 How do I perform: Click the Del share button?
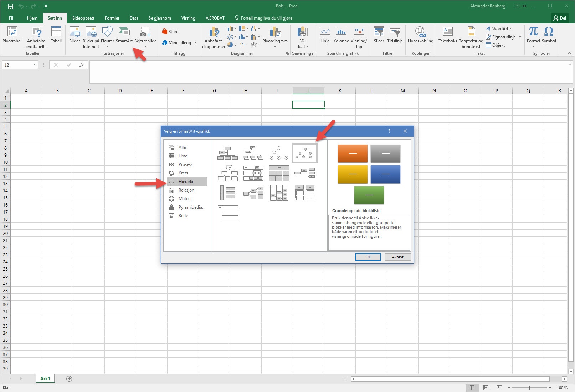click(560, 18)
